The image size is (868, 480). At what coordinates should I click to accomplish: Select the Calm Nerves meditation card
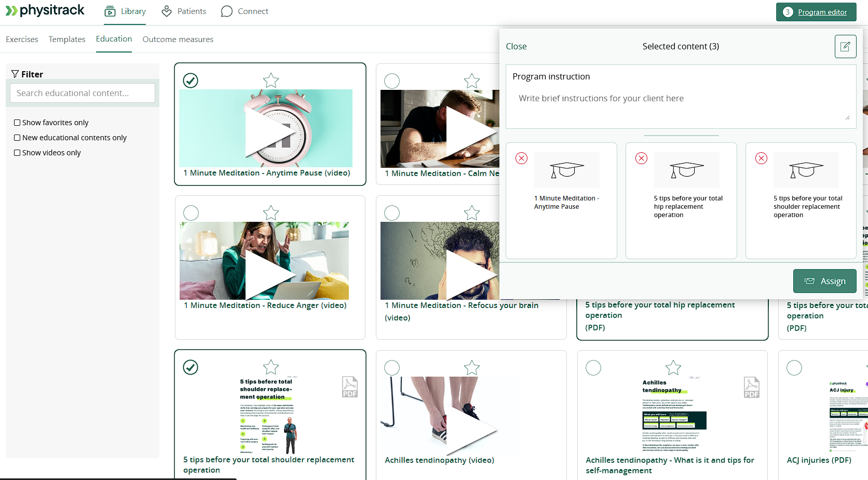tap(392, 81)
